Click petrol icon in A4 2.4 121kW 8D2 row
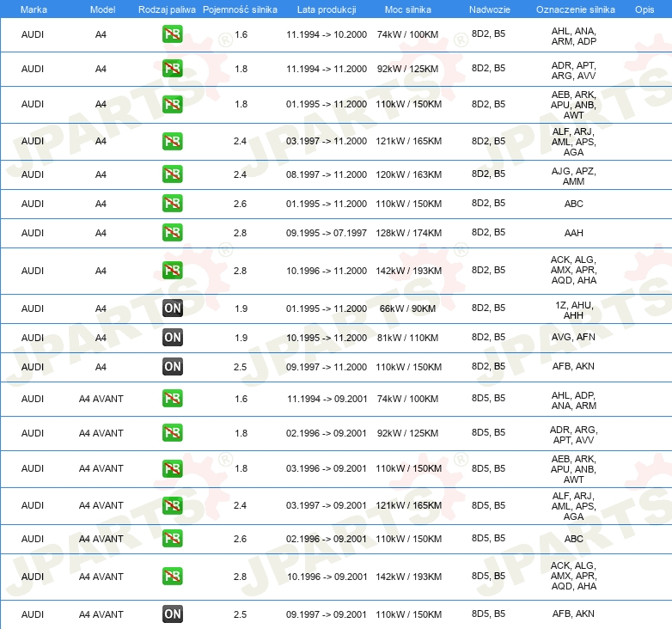This screenshot has width=672, height=629. pos(173,142)
